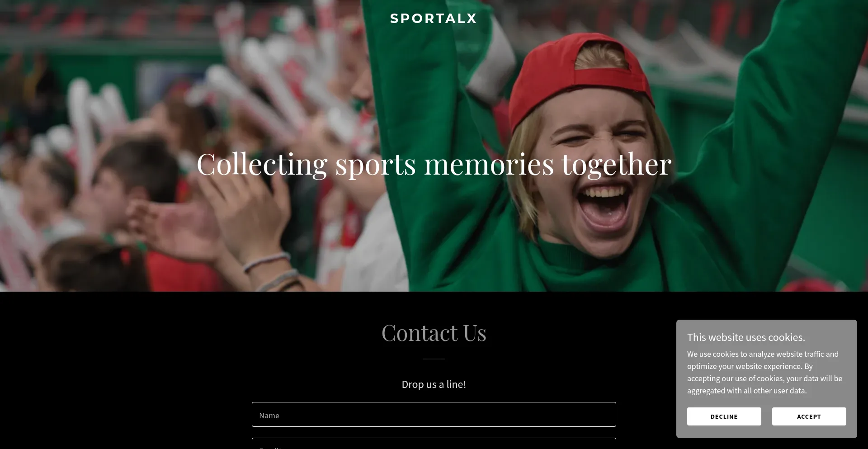The width and height of the screenshot is (868, 449).
Task: Click the SPORTALX site logo
Action: [434, 19]
